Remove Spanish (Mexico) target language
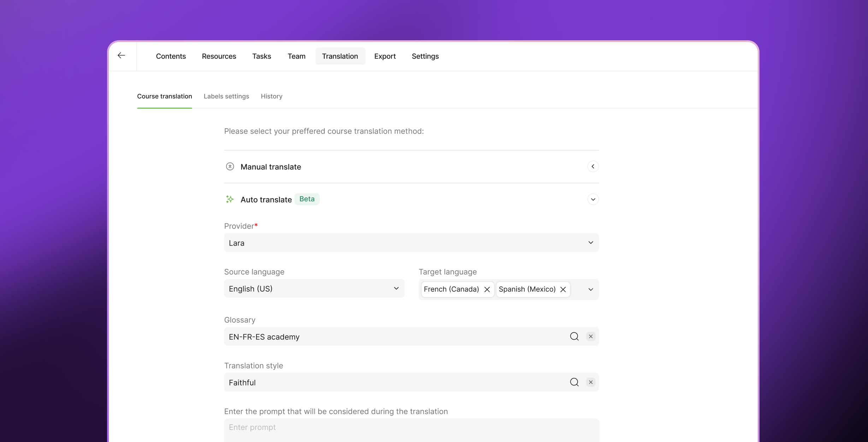 click(x=563, y=289)
